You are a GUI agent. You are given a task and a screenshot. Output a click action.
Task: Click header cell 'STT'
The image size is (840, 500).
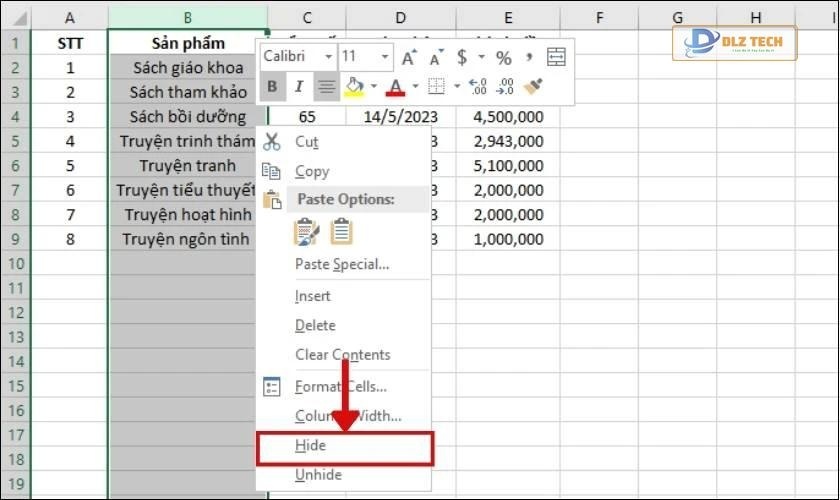(x=70, y=43)
